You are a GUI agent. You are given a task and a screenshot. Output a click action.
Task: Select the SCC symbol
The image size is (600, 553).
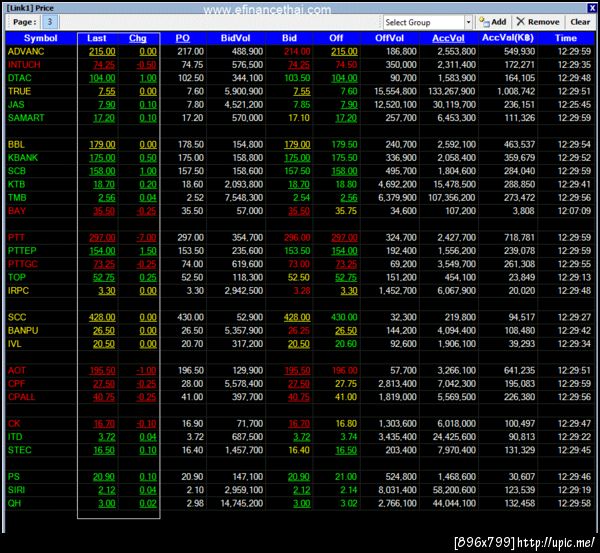[17, 317]
